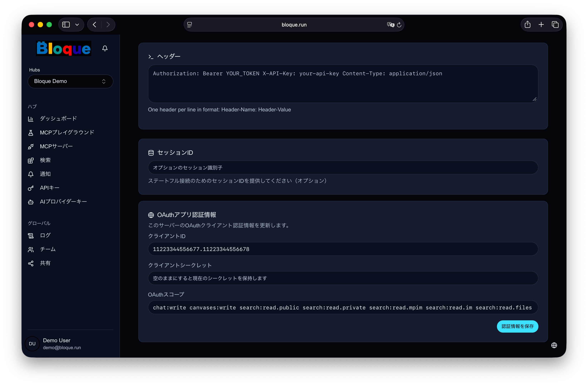Open MCPプレイグラウンド flask icon
This screenshot has height=386, width=588.
(31, 133)
